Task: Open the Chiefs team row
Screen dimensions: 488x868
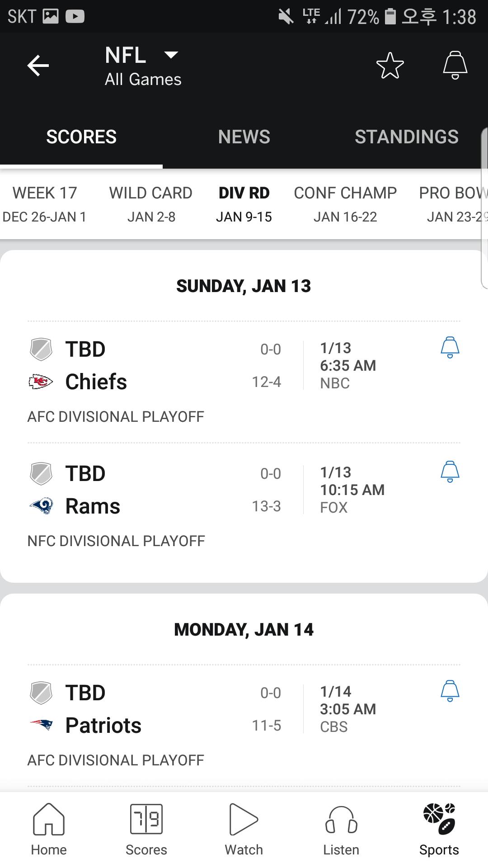Action: pos(96,382)
